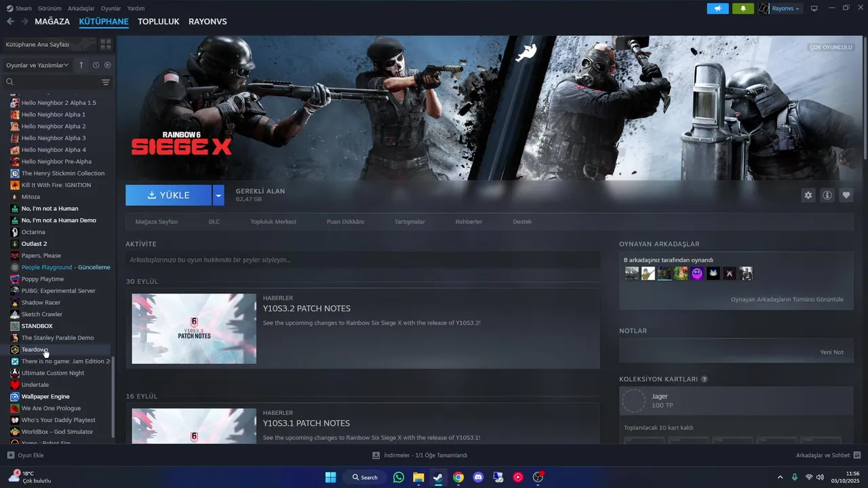Click the YÜKLE install button
The width and height of the screenshot is (868, 488).
[x=169, y=195]
